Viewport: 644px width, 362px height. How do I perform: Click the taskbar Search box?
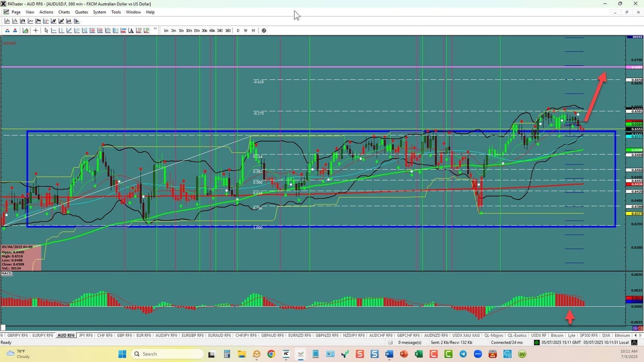click(x=167, y=354)
